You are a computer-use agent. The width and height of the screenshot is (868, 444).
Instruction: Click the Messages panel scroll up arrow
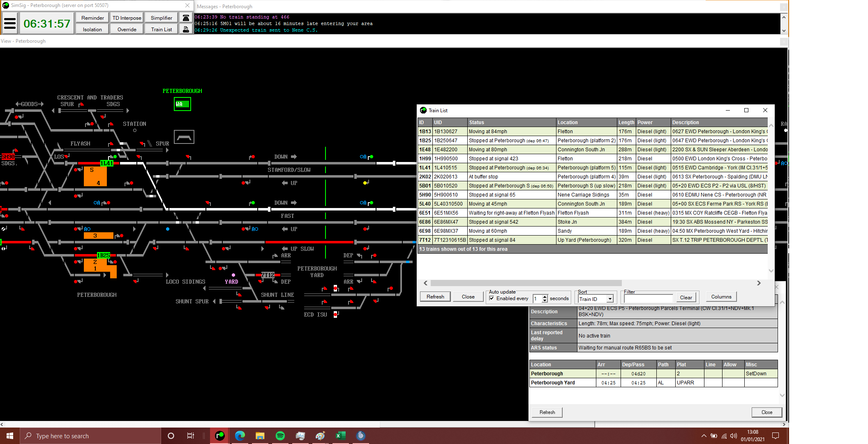[x=784, y=17]
